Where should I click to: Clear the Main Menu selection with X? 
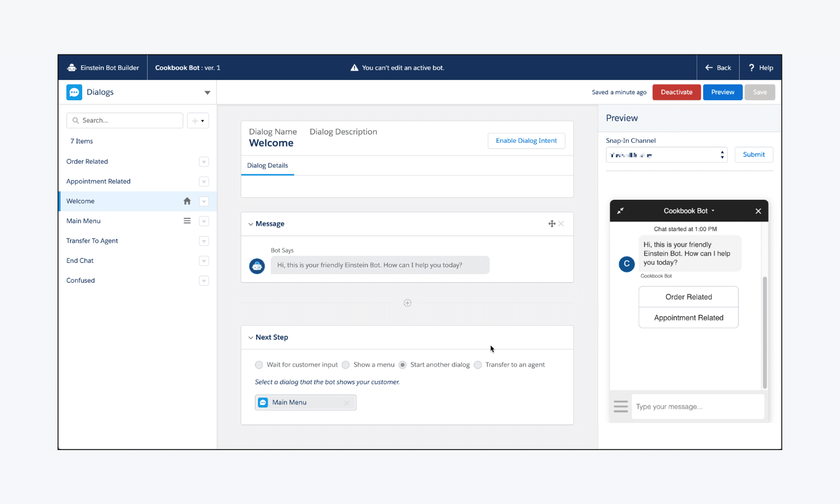(346, 403)
